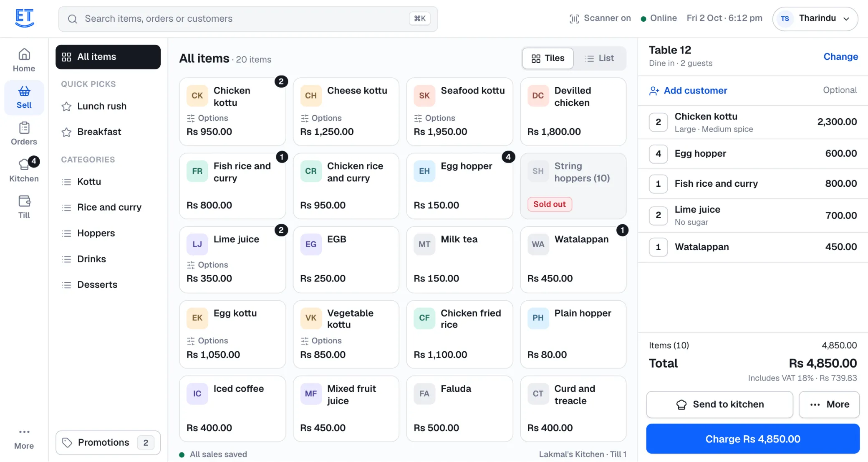
Task: Charge Rs 4,850.00
Action: (x=753, y=439)
